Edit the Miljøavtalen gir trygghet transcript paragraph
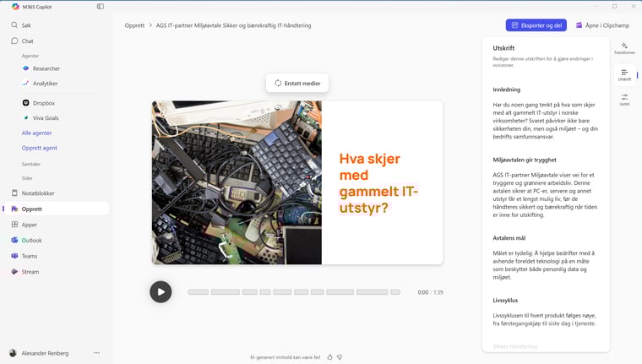Screen dimensions: 642x364 [x=546, y=195]
